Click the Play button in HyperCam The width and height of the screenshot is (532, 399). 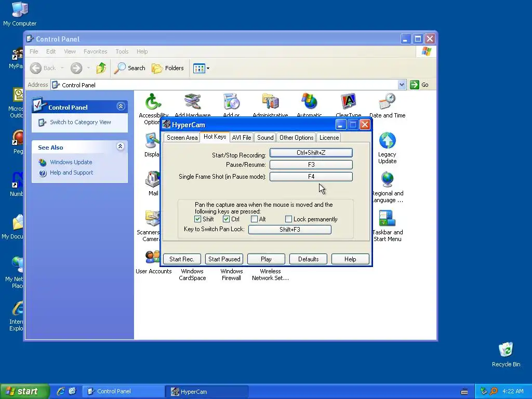coord(266,259)
